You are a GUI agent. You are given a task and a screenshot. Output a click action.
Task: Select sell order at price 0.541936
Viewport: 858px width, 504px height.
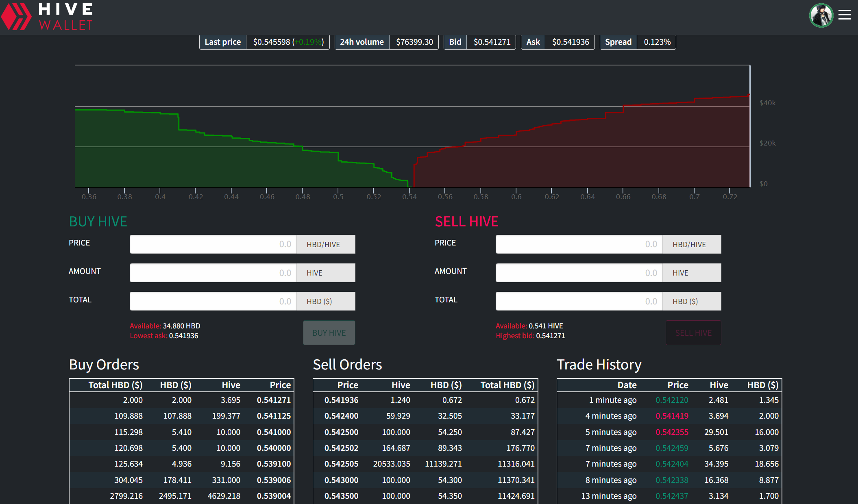[x=425, y=400]
